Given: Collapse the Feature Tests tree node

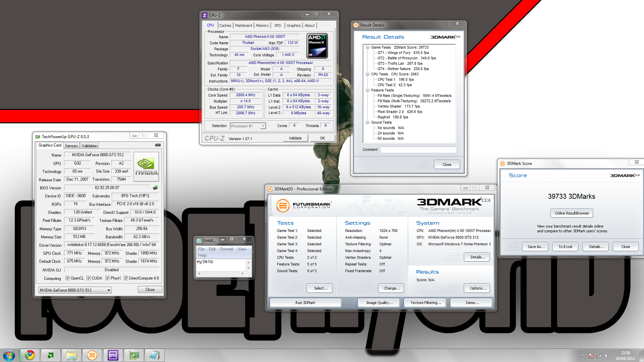Looking at the screenshot, I should pos(367,90).
